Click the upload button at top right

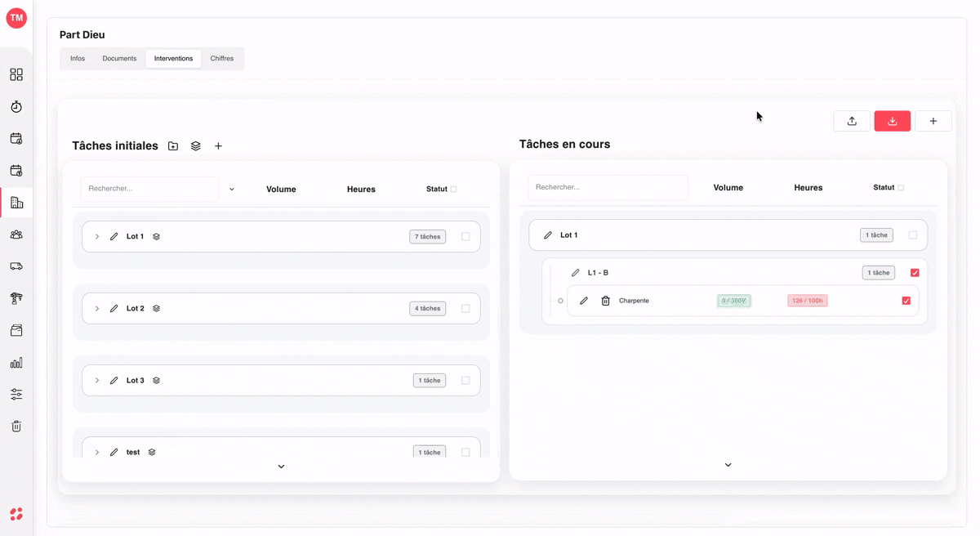[x=852, y=121]
